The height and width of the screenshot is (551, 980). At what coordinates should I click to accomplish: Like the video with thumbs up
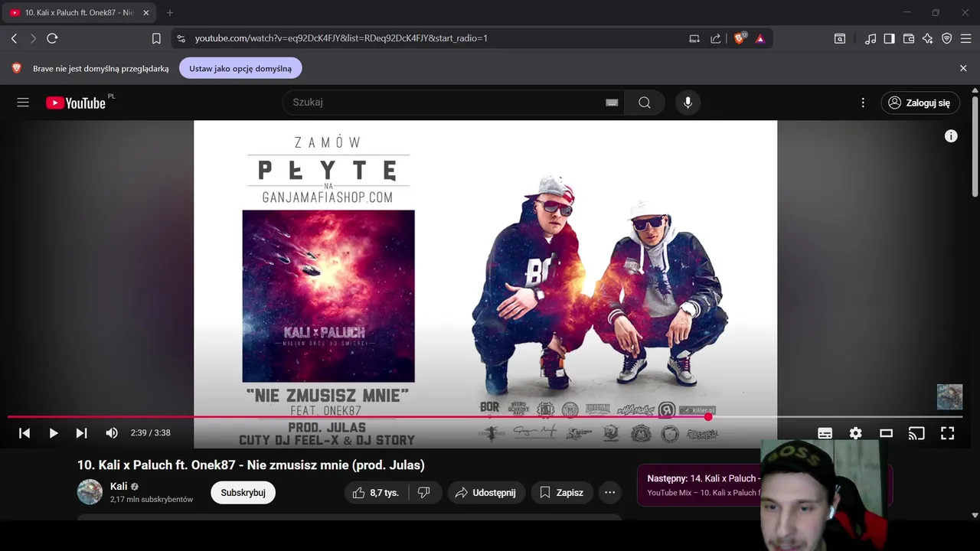pos(376,493)
